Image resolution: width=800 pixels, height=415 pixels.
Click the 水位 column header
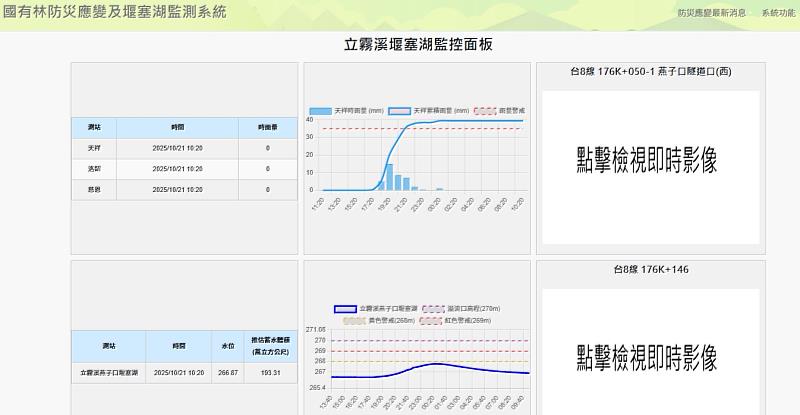click(228, 346)
